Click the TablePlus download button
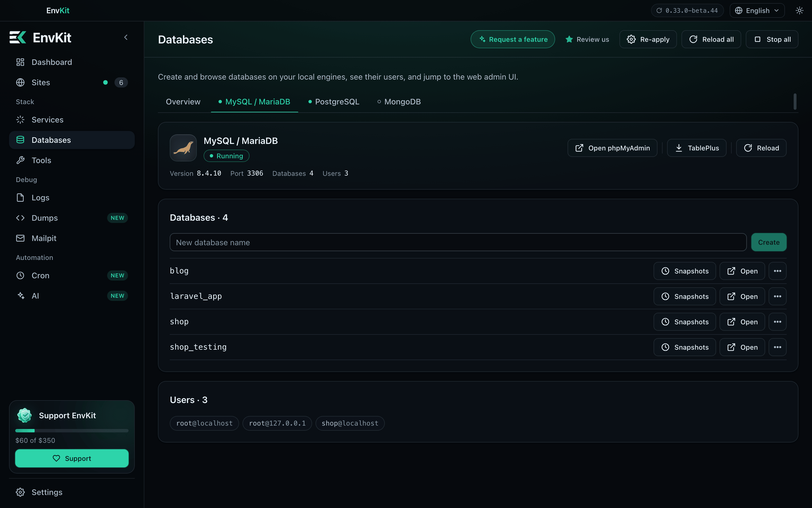Screen dimensions: 812x508 tap(697, 148)
